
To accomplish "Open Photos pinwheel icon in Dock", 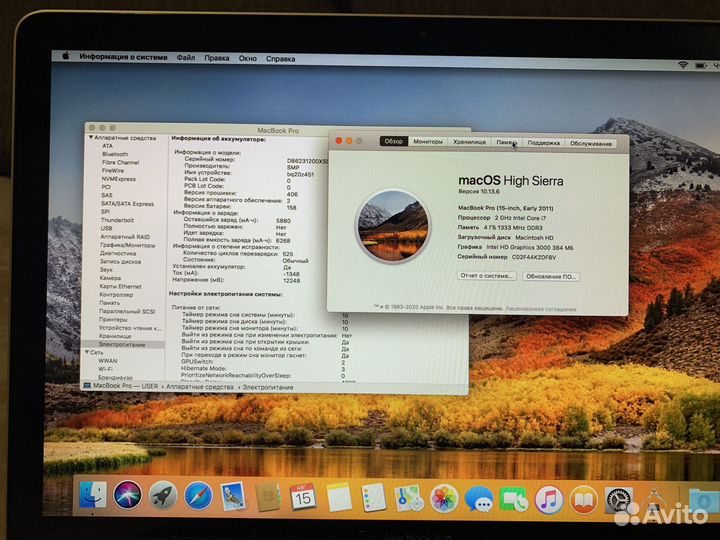I will click(x=444, y=499).
